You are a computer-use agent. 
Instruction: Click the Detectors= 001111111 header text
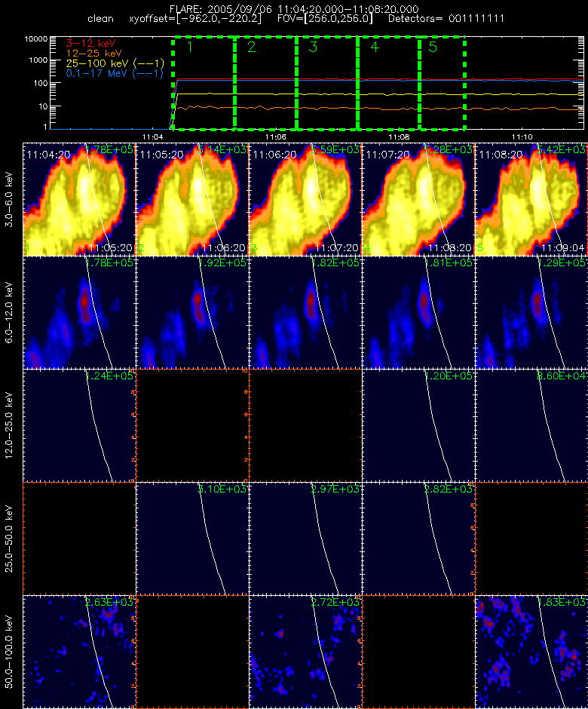(446, 19)
